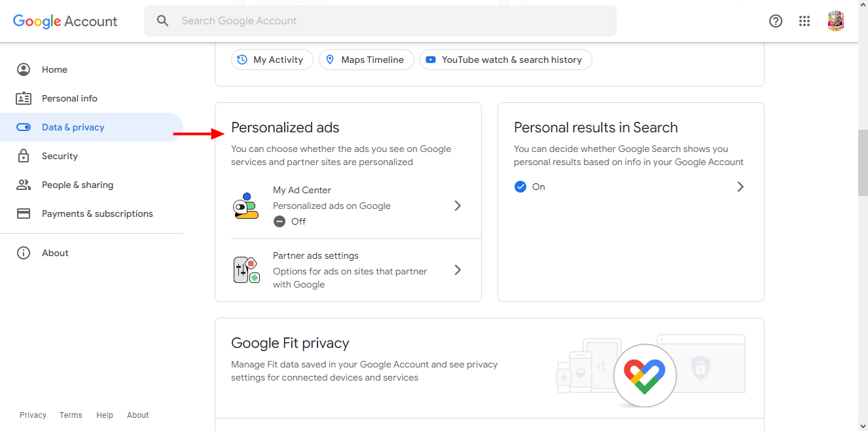Click the Partner ads settings icon
The height and width of the screenshot is (431, 868).
[x=246, y=270]
